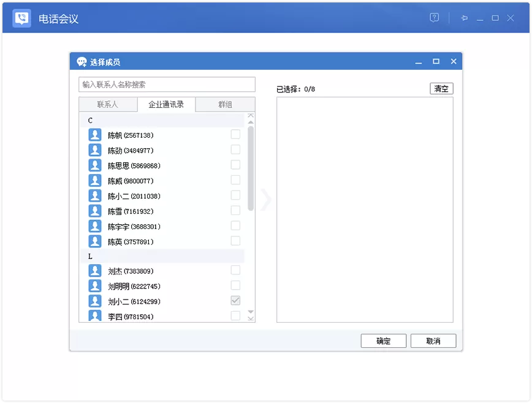Click the scroll-to-top arrow of contact list
This screenshot has height=403, width=532.
251,116
